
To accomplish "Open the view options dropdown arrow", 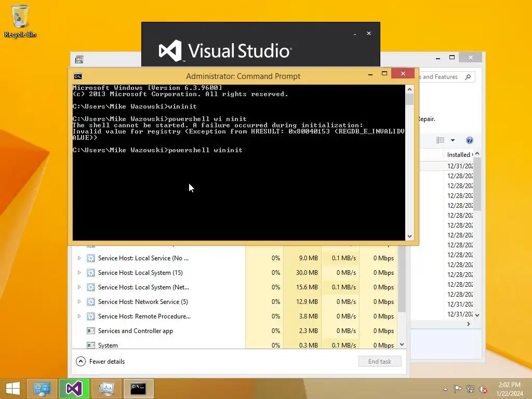I will 453,140.
